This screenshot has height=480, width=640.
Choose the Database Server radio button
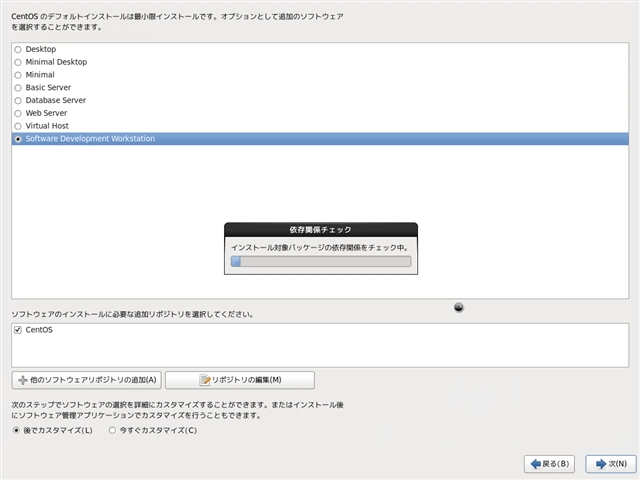(x=18, y=100)
